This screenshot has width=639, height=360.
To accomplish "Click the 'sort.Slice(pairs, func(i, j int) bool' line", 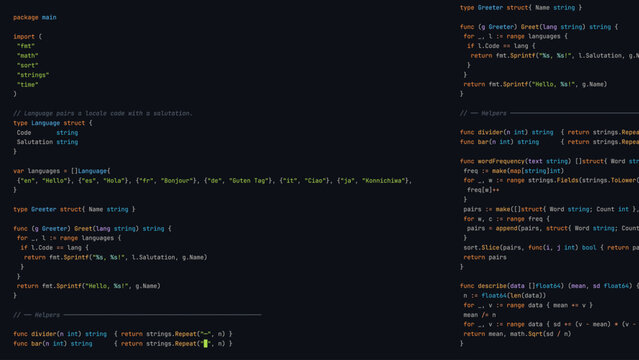I will [x=551, y=247].
